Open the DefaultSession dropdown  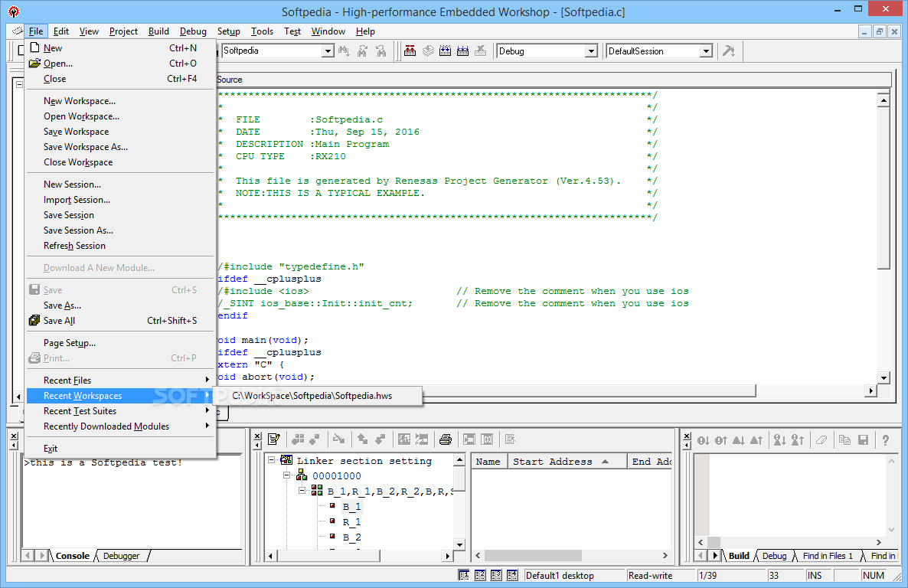pos(706,51)
